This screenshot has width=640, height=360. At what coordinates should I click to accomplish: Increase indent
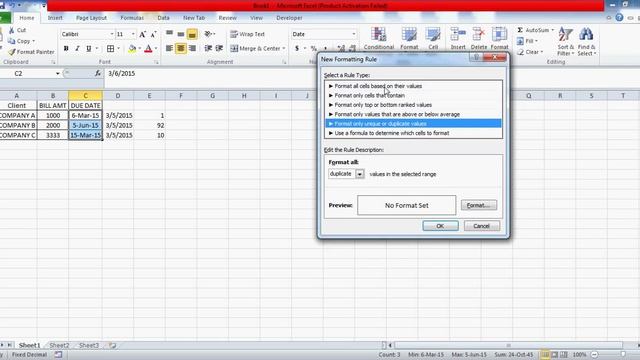[x=219, y=48]
